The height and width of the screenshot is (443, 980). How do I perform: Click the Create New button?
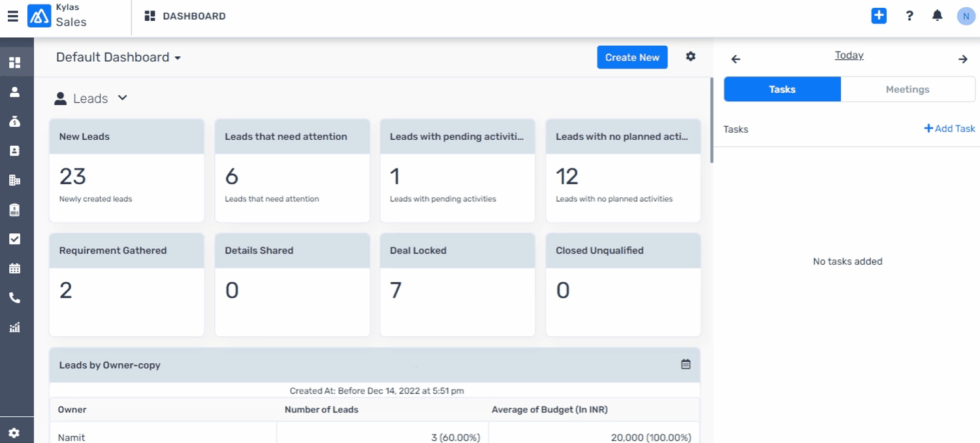631,57
